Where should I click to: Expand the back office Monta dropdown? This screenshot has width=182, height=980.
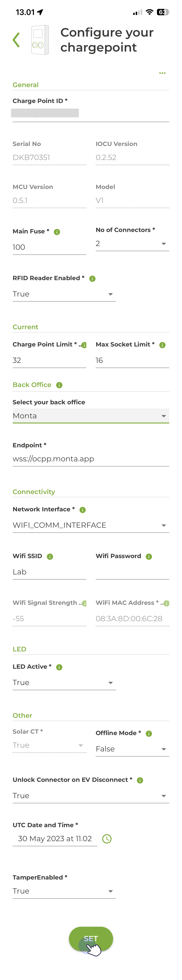tap(91, 416)
